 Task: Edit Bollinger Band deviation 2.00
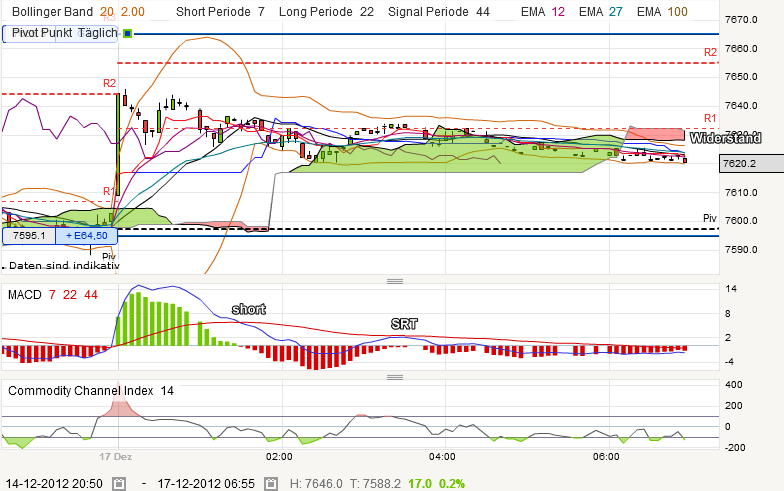point(133,12)
